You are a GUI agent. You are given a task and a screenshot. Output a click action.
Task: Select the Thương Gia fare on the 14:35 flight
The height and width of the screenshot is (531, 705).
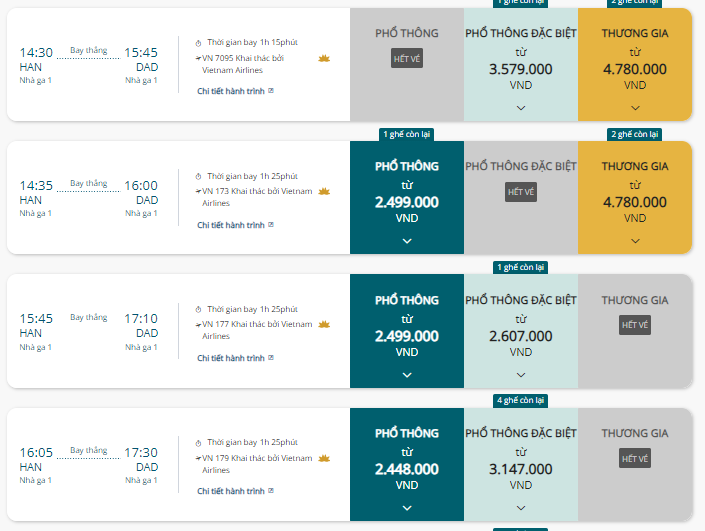[635, 197]
